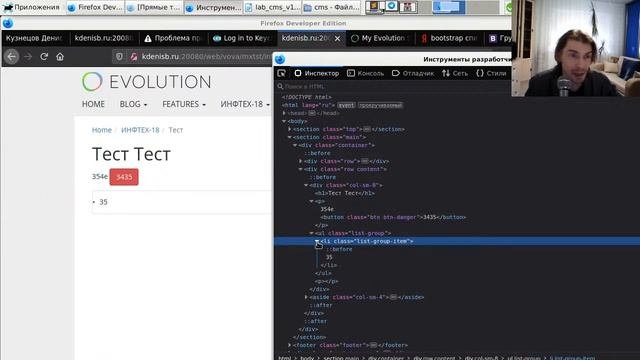
Task: Collapse the highlighted li list-group-item node
Action: pos(317,241)
